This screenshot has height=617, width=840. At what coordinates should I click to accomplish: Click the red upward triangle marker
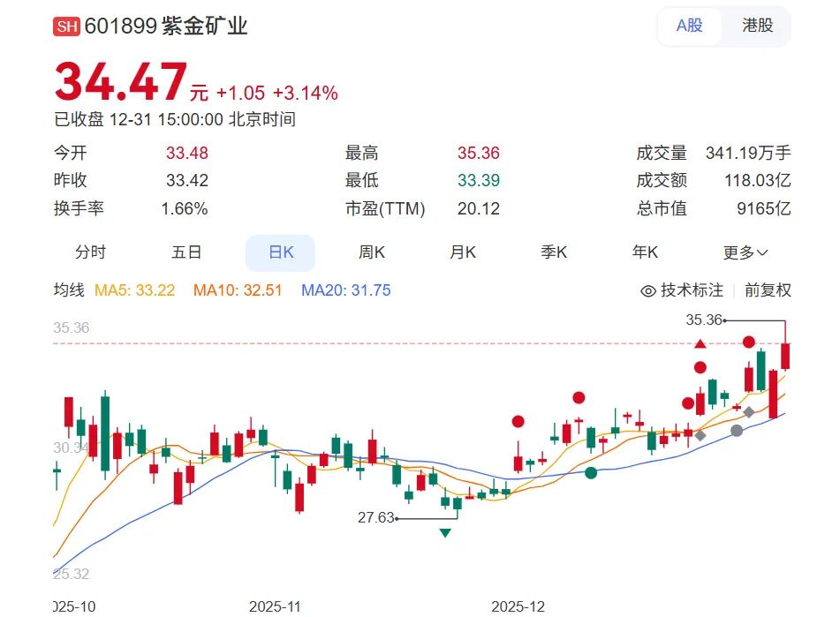tap(700, 343)
